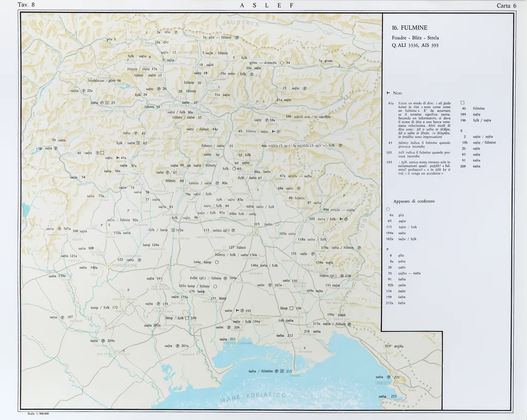Click the Tav. 8 header label

(x=26, y=5)
